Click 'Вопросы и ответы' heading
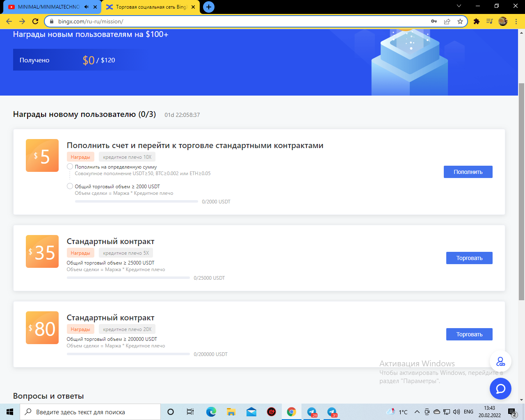This screenshot has height=420, width=525. [48, 396]
